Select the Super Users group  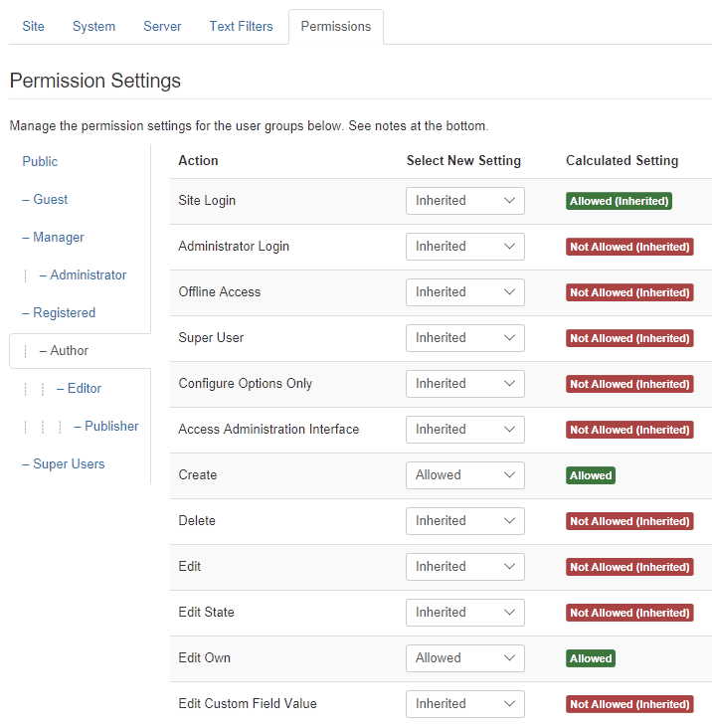point(64,464)
